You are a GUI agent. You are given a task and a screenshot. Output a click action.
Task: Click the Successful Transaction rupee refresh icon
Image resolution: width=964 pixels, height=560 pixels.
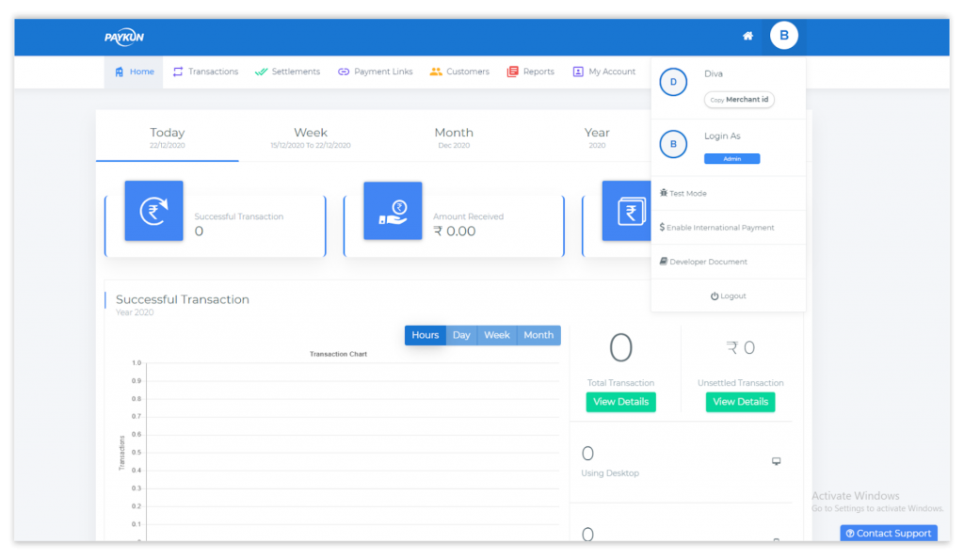coord(153,211)
